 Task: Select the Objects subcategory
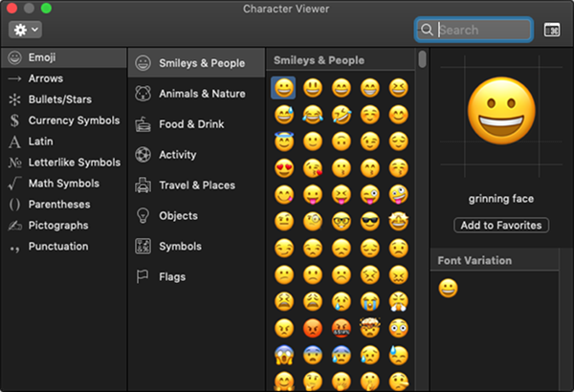[196, 215]
